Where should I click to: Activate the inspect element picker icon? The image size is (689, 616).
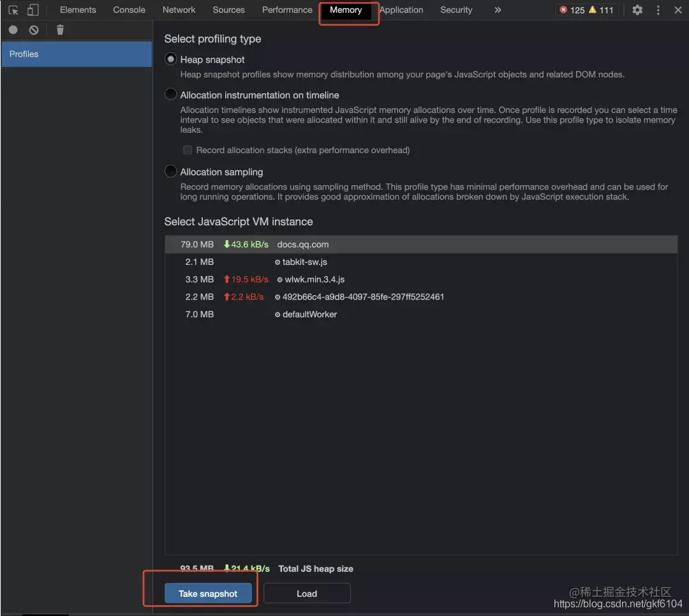point(13,10)
